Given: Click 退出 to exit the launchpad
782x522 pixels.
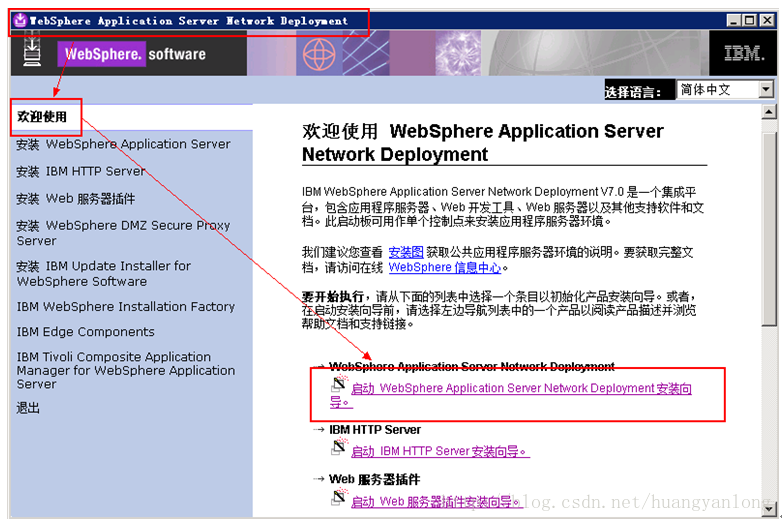Looking at the screenshot, I should tap(28, 408).
